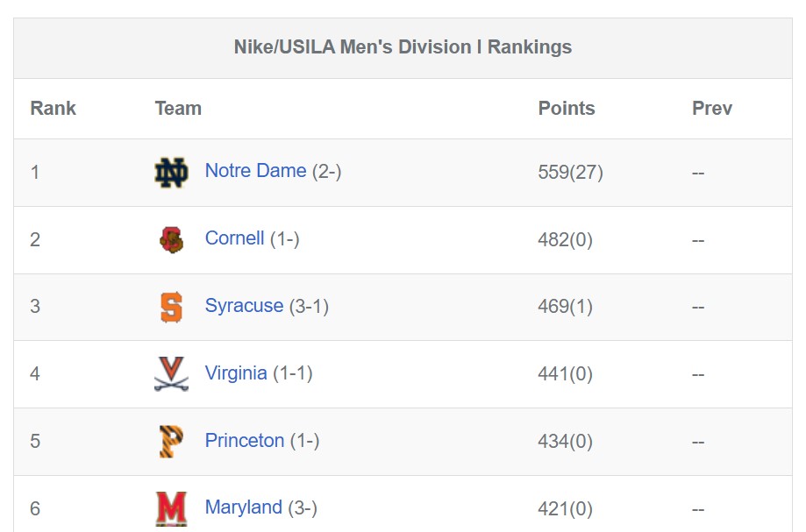Screen dimensions: 806x532
Task: Click the Notre Dame team logo
Action: [x=171, y=173]
